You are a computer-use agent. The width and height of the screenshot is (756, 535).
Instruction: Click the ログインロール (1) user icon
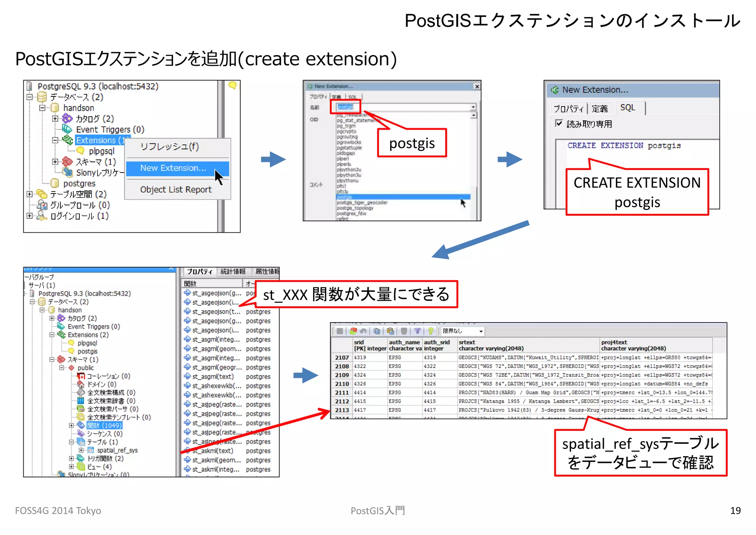click(x=42, y=216)
